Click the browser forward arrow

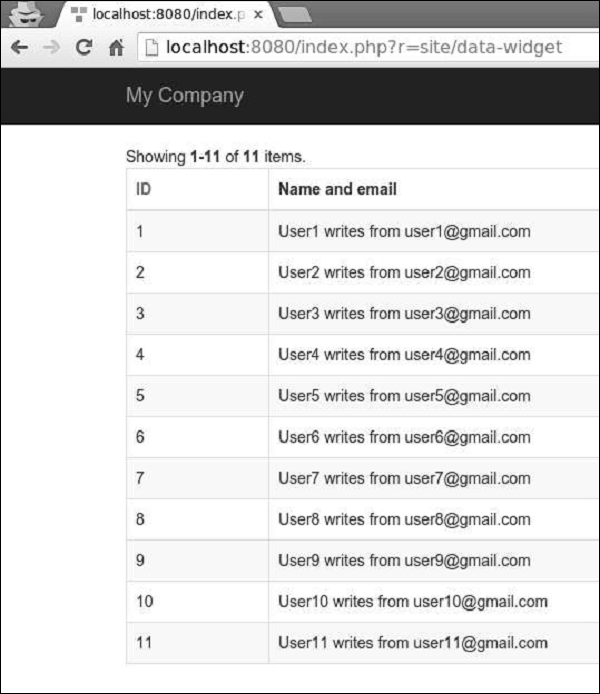[x=52, y=47]
